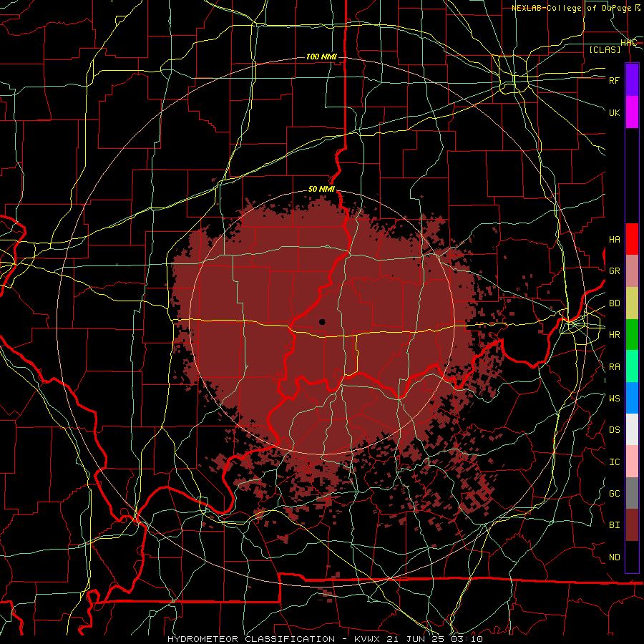Click the DS legend label

615,430
